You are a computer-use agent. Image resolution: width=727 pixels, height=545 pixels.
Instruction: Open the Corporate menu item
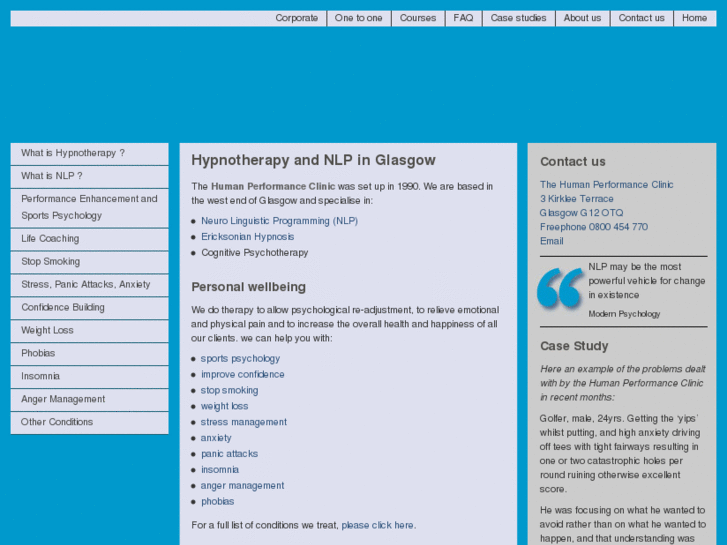297,18
